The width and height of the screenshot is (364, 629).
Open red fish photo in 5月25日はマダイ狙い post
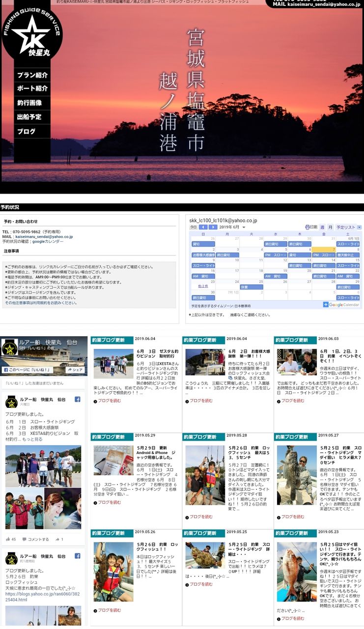point(297,572)
